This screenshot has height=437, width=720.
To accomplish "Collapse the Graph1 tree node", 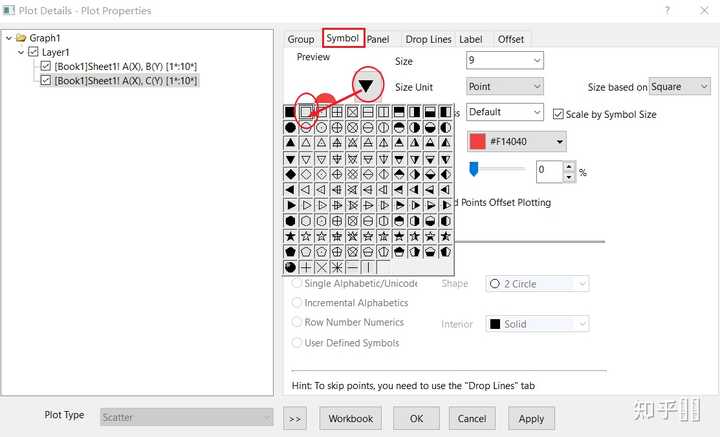I will point(9,38).
